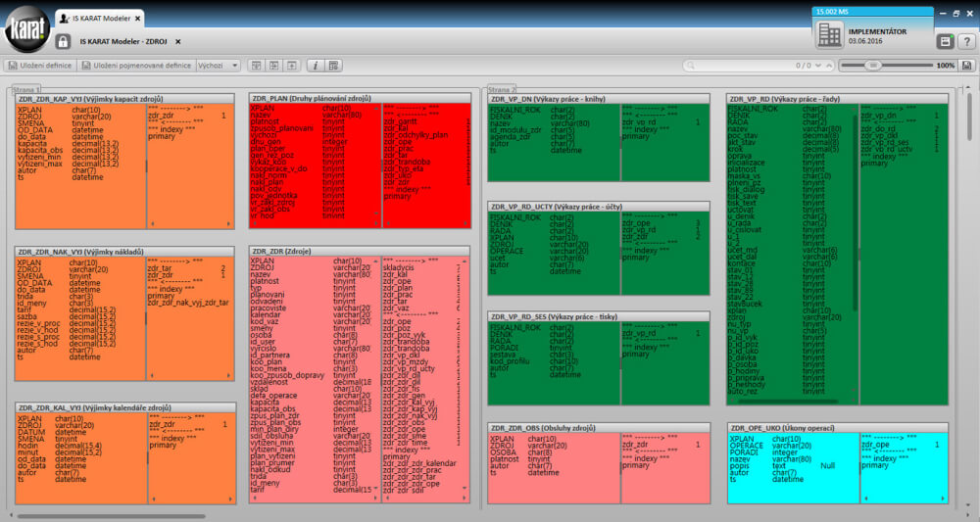Click the date 03.06.2016
Screen dimensions: 980x522
pos(865,41)
